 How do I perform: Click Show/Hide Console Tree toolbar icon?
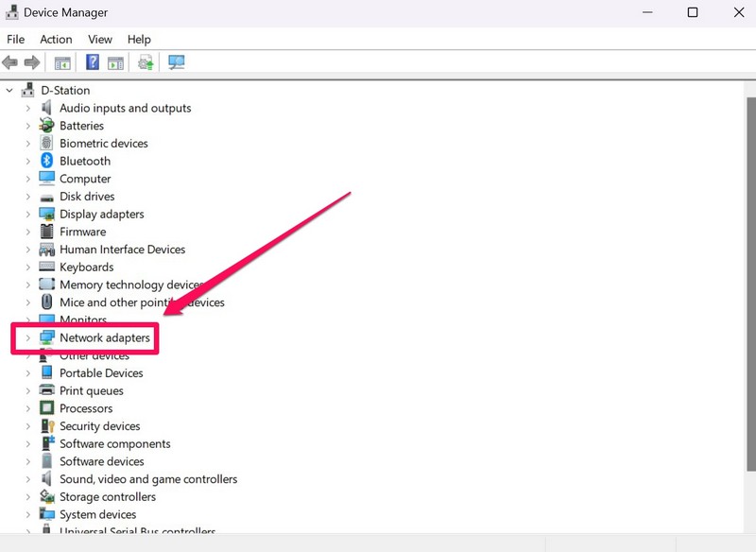click(x=62, y=62)
